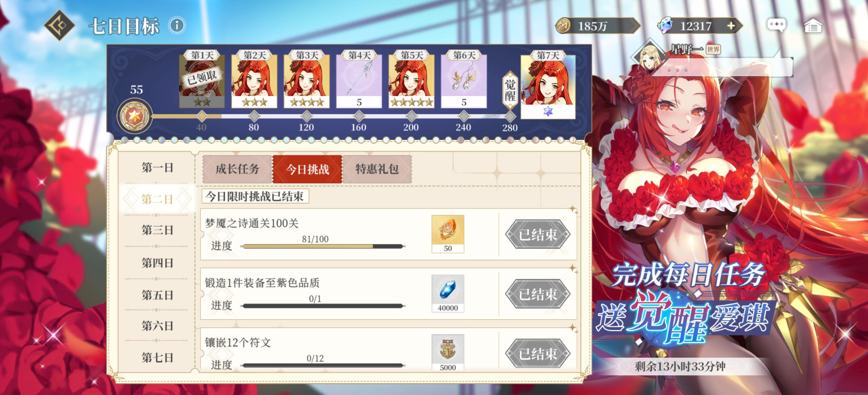
Task: Select 第三日 in the day list
Action: click(157, 230)
